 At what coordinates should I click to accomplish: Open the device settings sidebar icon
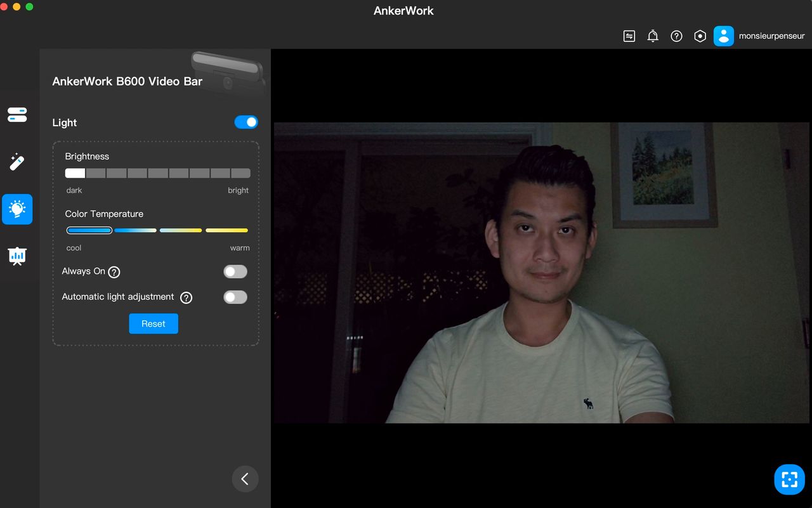17,115
